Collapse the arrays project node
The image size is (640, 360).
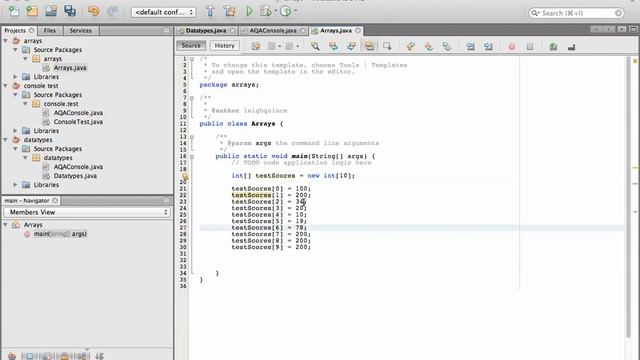pos(6,41)
